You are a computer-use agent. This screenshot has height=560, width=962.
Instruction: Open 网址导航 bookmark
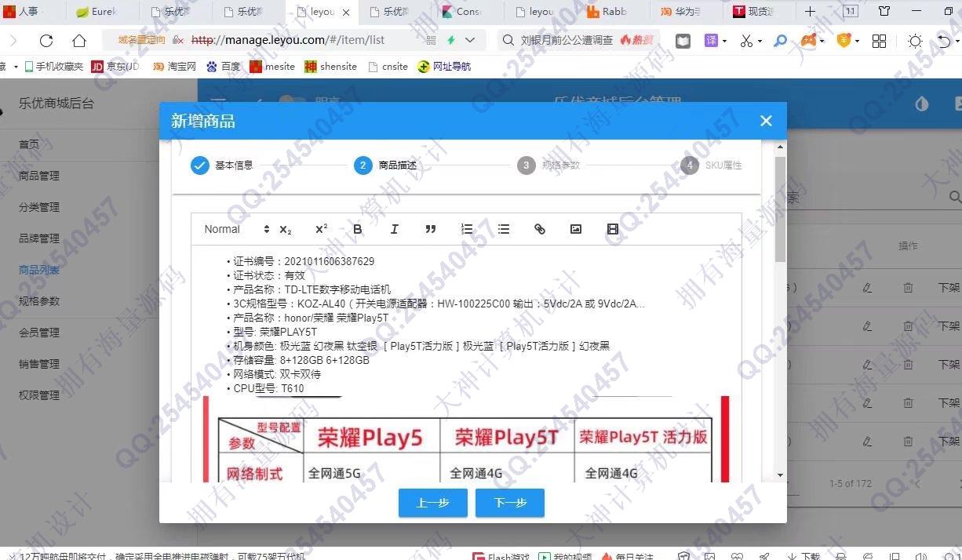[x=444, y=67]
